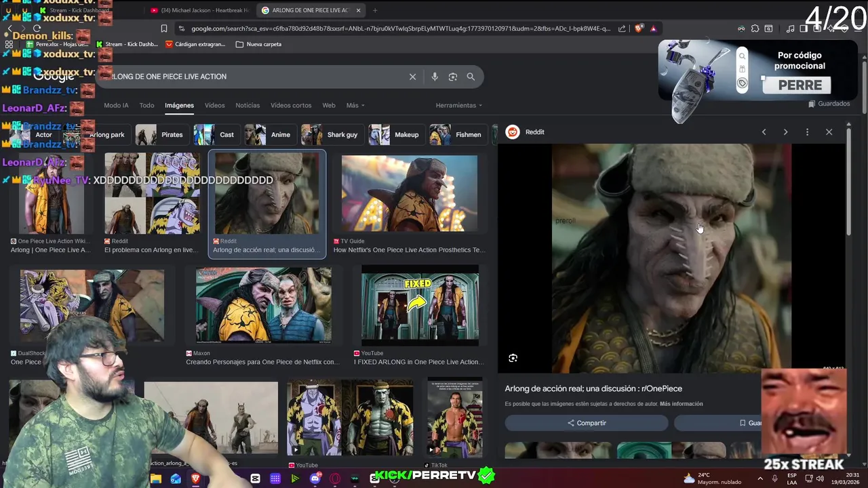Open the Vídeos cortos tab
The image size is (868, 488).
coord(291,105)
